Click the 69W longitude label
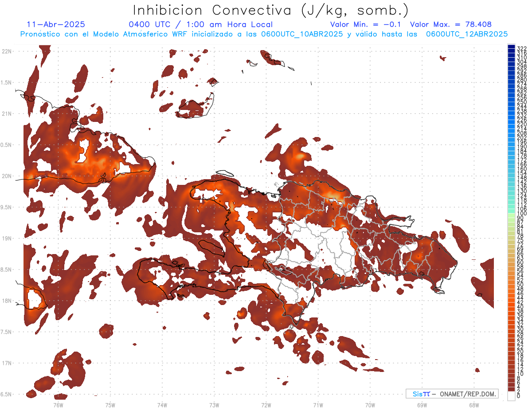The height and width of the screenshot is (411, 532). (x=422, y=405)
